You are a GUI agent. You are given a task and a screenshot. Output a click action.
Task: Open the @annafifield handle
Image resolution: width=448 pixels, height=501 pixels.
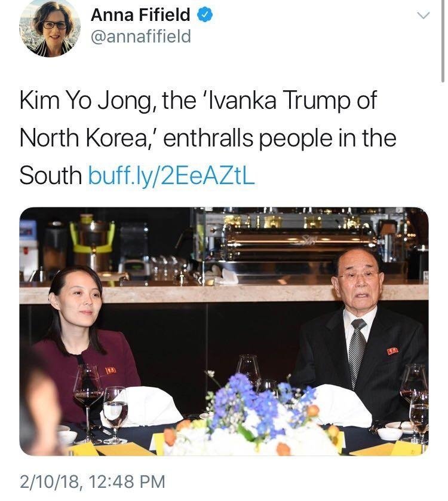pos(141,36)
